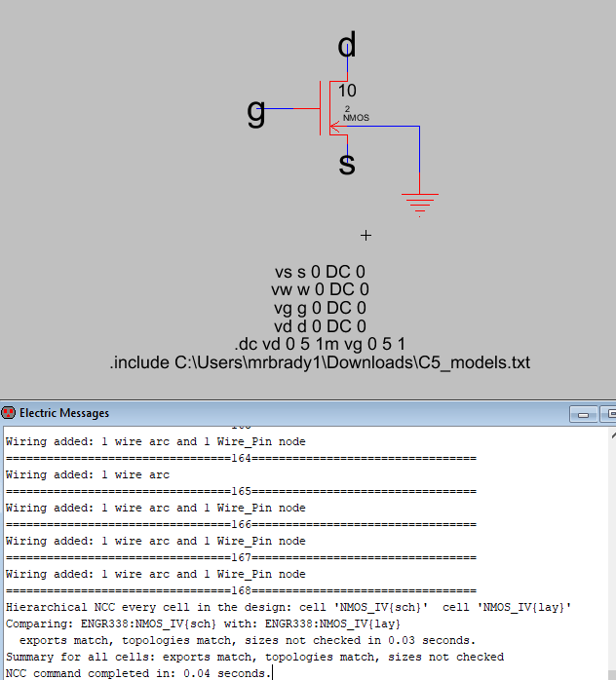Viewport: 616px width, 680px height.
Task: Click the 'vs s 0 DC 0' SPICE line
Action: (x=320, y=272)
